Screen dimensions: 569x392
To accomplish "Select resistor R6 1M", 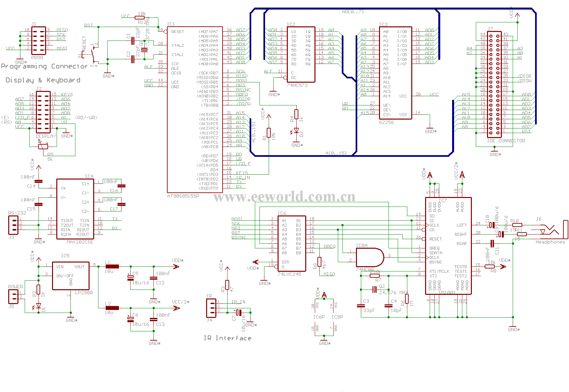I will (407, 299).
